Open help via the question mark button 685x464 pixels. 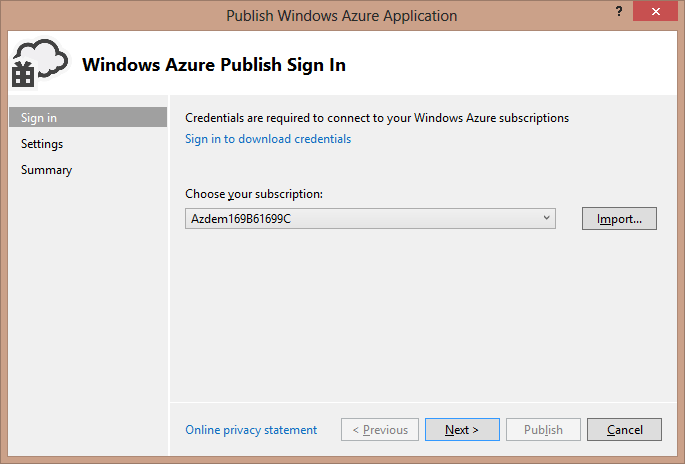(619, 11)
